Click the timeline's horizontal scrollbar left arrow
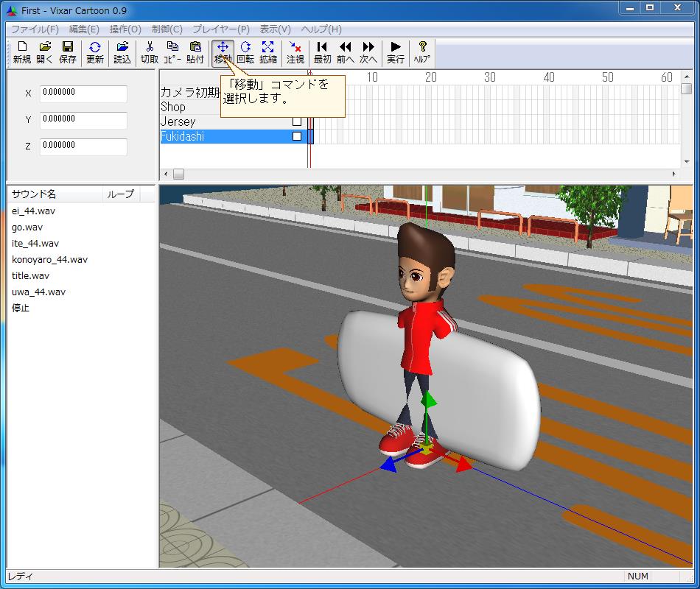The width and height of the screenshot is (700, 589). (166, 174)
